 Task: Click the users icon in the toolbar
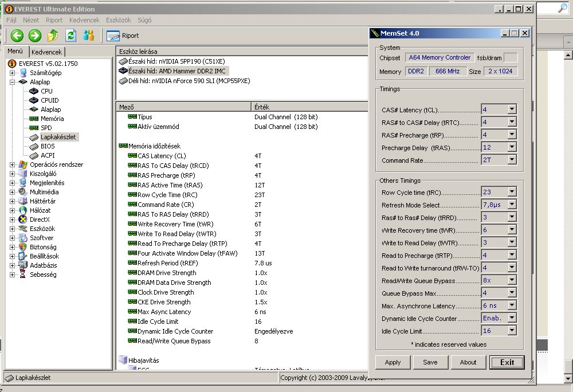tap(88, 36)
